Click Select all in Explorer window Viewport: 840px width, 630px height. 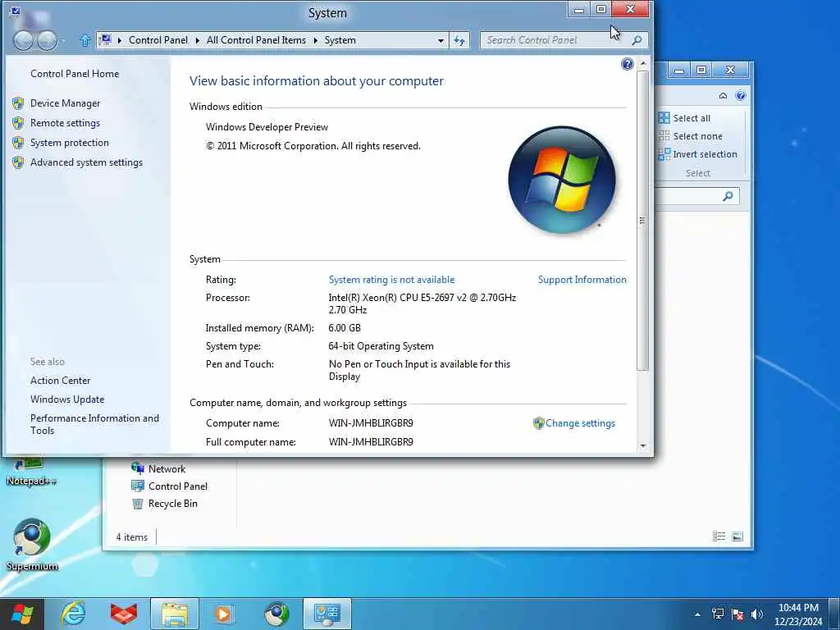(685, 118)
